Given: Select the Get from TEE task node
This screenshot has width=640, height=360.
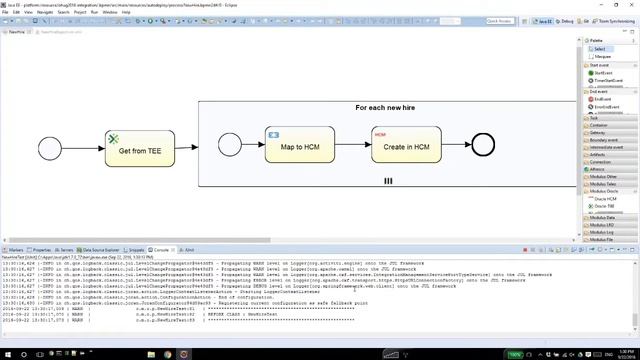Looking at the screenshot, I should coord(140,149).
